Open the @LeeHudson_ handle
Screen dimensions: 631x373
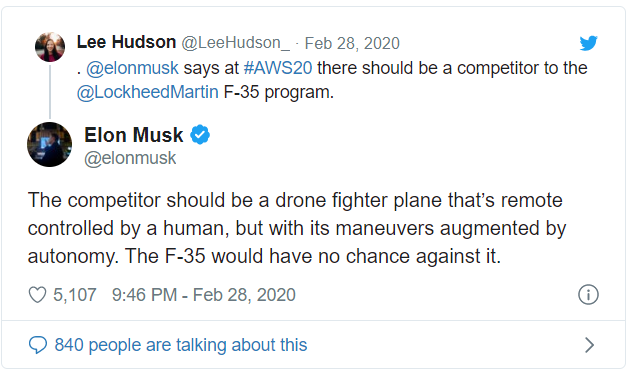[x=235, y=43]
